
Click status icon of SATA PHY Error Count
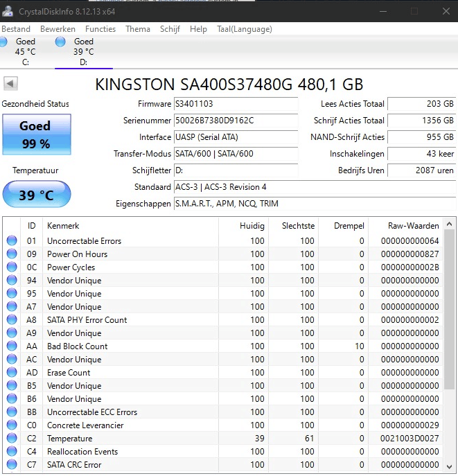tap(12, 319)
